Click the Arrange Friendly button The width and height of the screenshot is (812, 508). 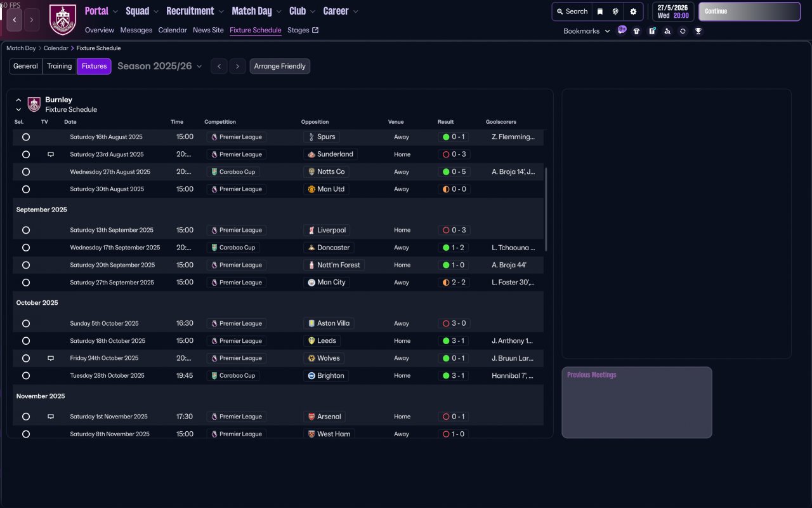point(280,66)
